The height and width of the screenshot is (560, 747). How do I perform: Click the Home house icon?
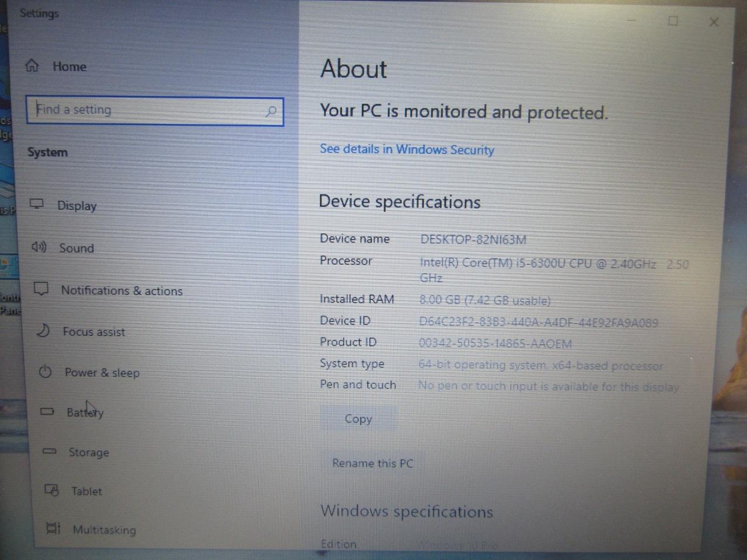pos(32,65)
